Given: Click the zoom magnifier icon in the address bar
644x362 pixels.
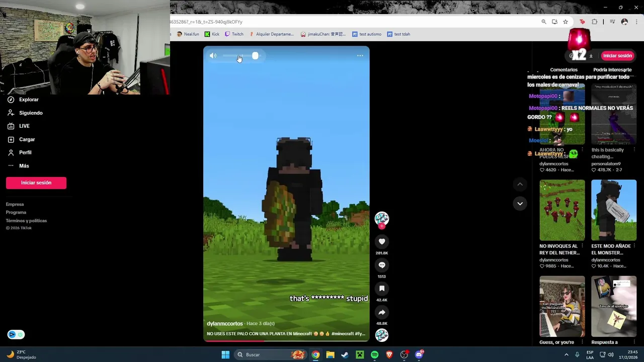Looking at the screenshot, I should 544,22.
